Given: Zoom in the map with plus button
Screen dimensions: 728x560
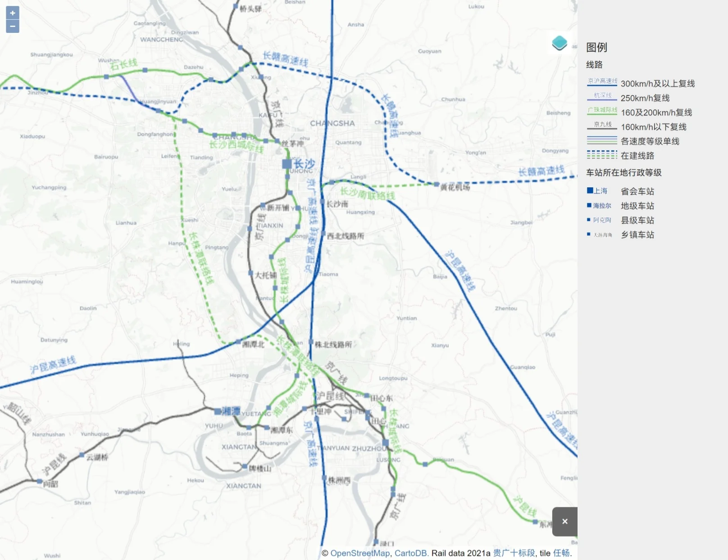Looking at the screenshot, I should click(x=13, y=13).
